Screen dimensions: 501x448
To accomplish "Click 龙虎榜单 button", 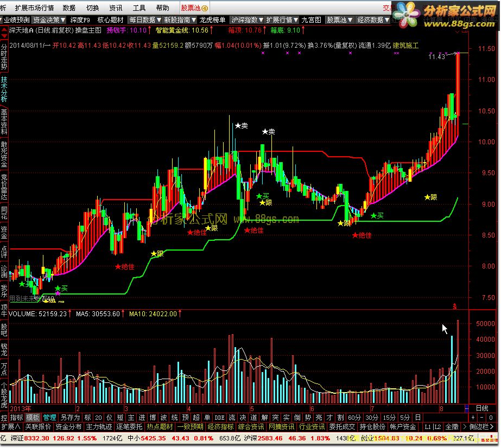I will click(212, 20).
